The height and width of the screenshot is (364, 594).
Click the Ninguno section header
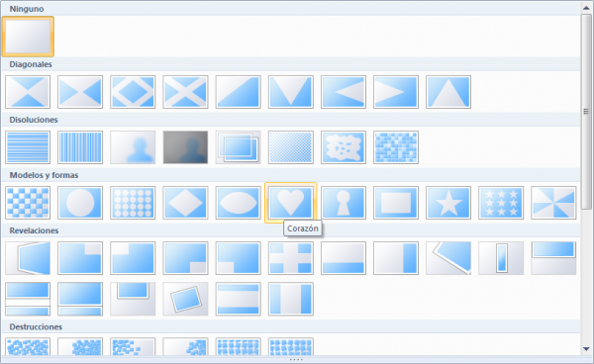click(x=291, y=9)
